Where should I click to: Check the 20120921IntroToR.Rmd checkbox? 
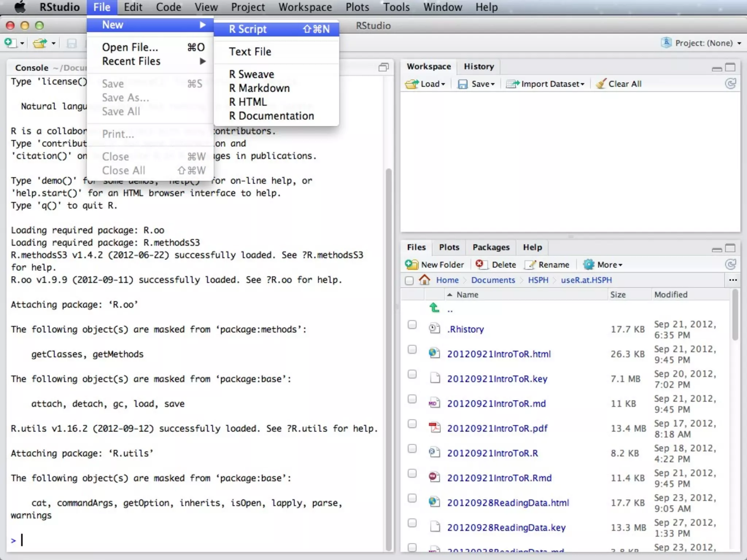tap(412, 473)
